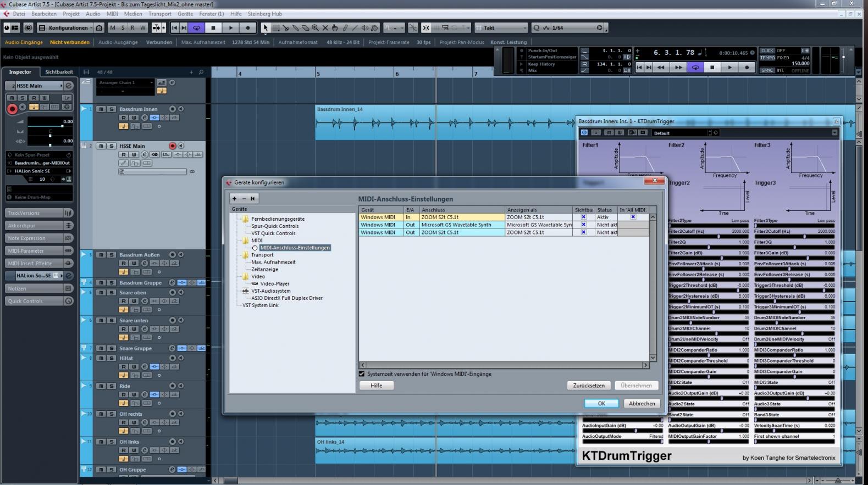Click the toolbar Cycle loop button
The width and height of the screenshot is (868, 485).
(x=196, y=28)
